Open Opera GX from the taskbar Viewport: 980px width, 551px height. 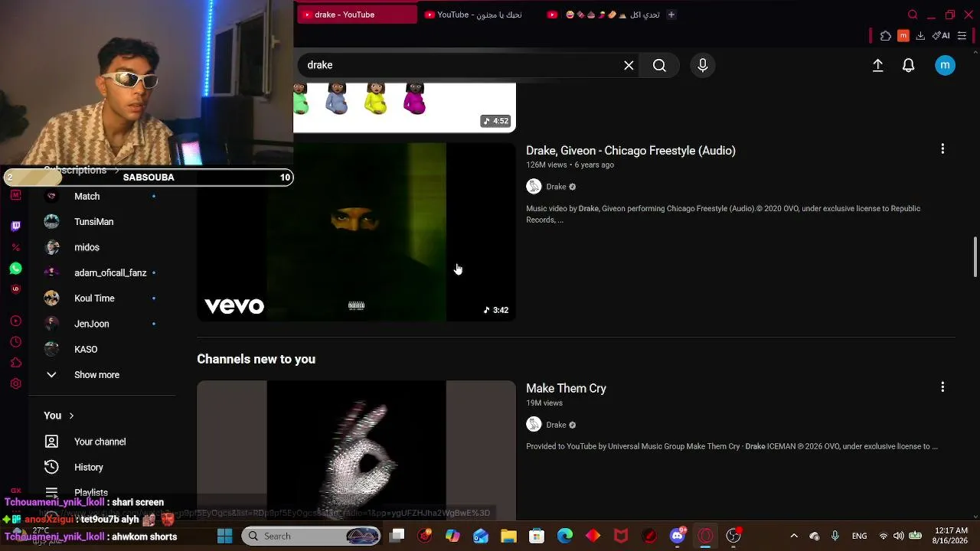[x=706, y=536]
